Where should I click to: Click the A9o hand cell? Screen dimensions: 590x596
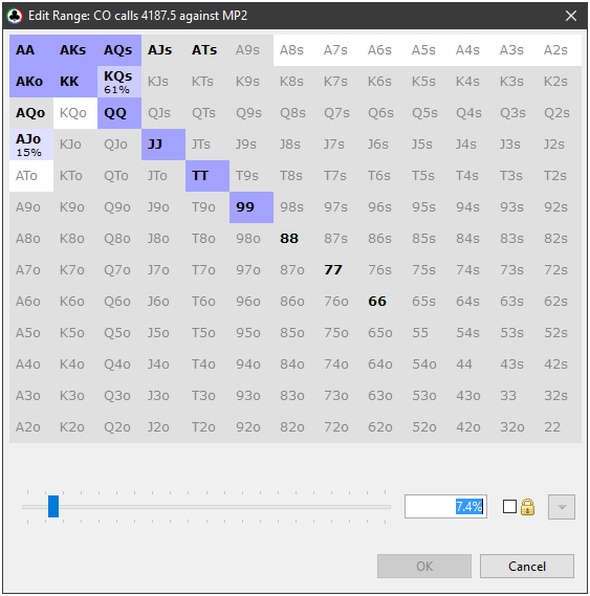32,208
